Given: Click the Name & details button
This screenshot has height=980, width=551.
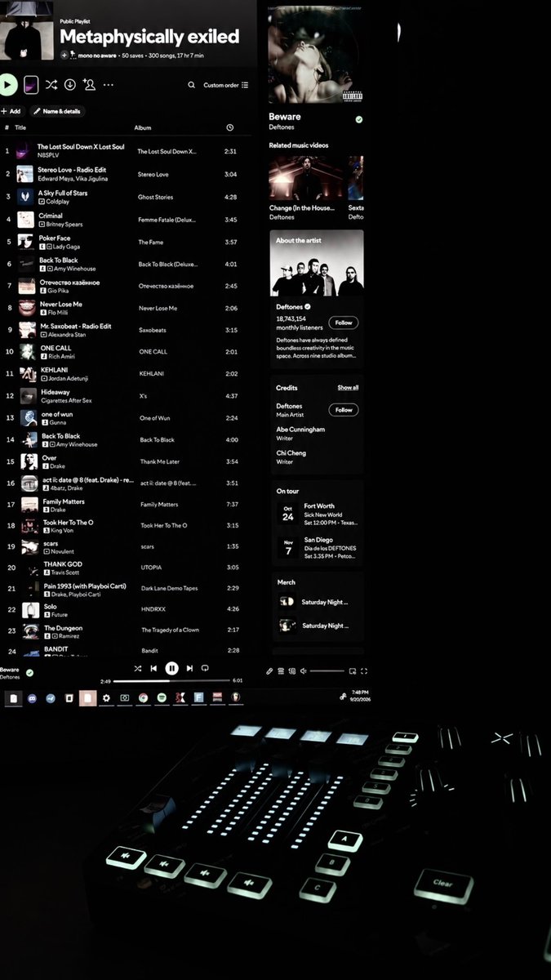Looking at the screenshot, I should (57, 111).
